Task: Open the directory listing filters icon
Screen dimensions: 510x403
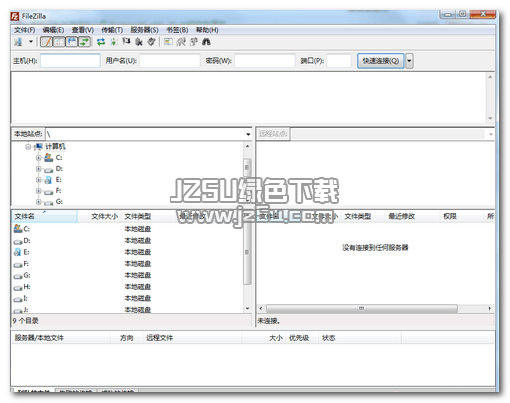Action: [168, 42]
